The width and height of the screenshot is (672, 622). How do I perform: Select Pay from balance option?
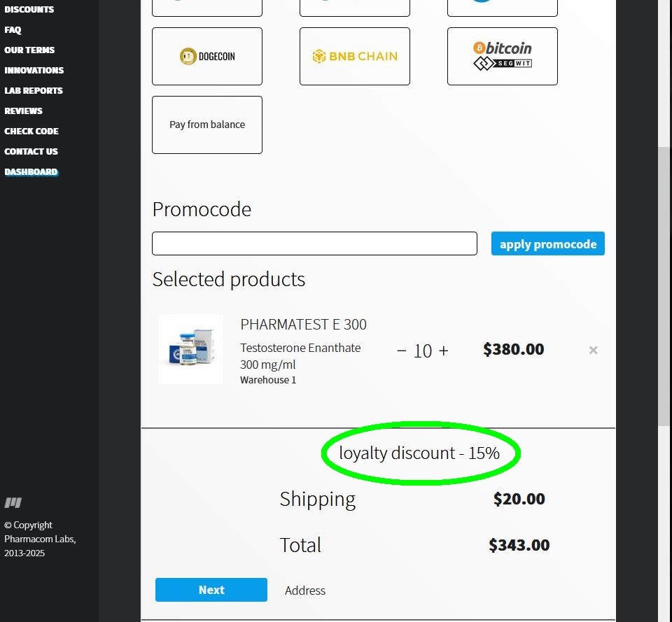207,125
